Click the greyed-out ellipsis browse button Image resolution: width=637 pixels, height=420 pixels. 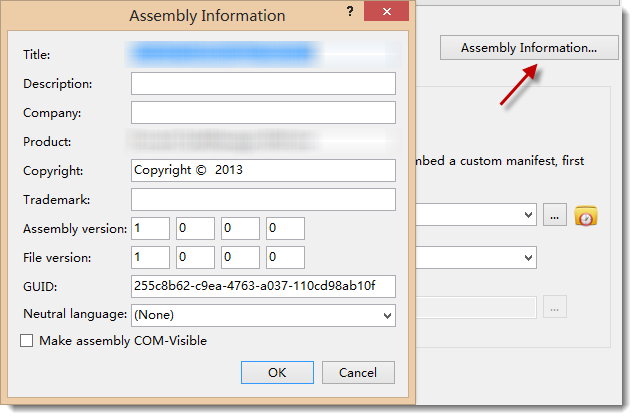point(555,307)
